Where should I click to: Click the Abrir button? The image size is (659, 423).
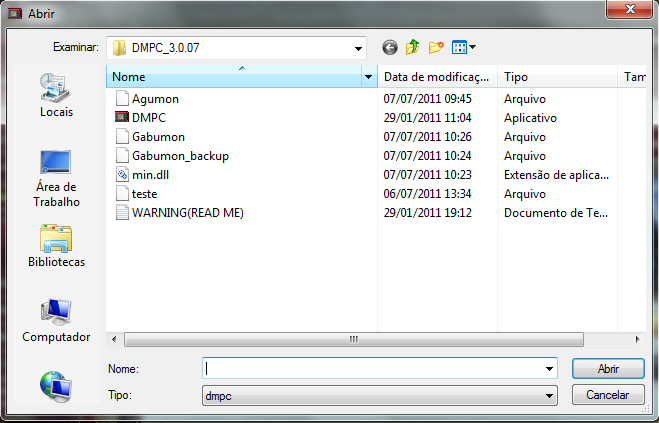tap(607, 369)
